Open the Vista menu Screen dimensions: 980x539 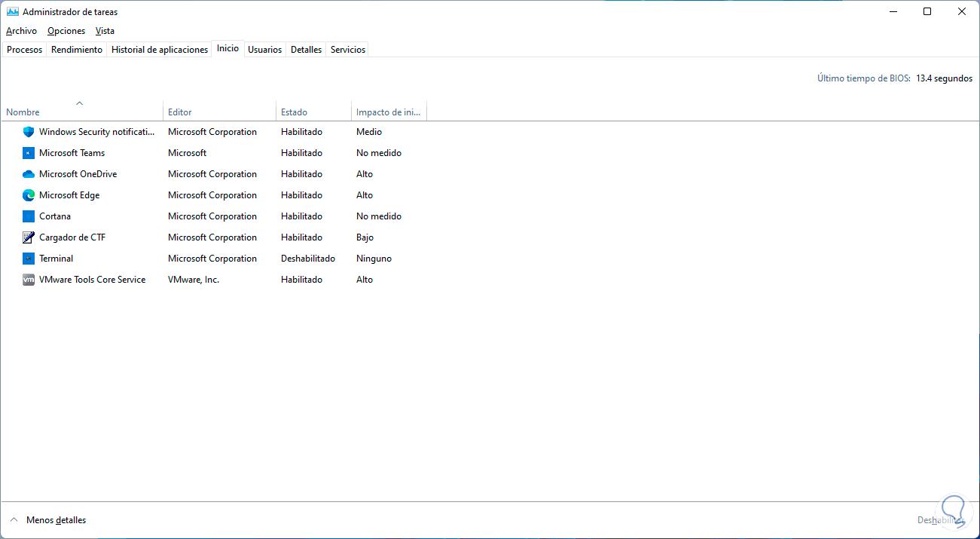pos(105,31)
